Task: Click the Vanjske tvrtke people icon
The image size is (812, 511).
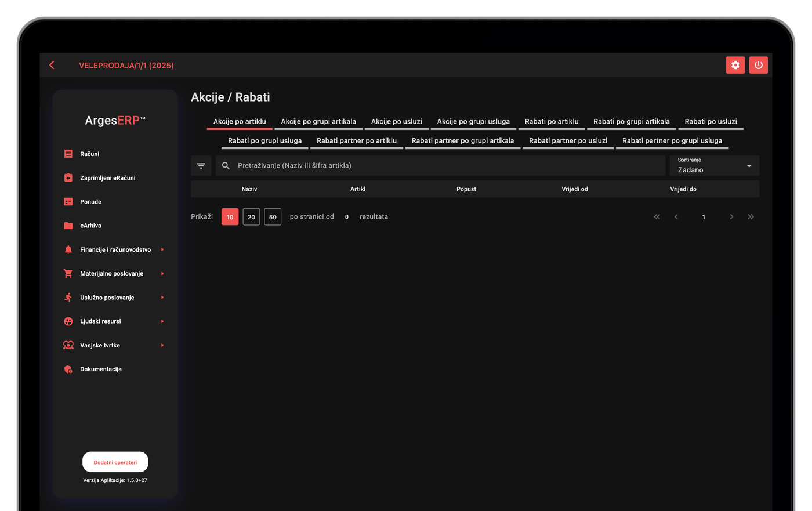Action: [68, 345]
